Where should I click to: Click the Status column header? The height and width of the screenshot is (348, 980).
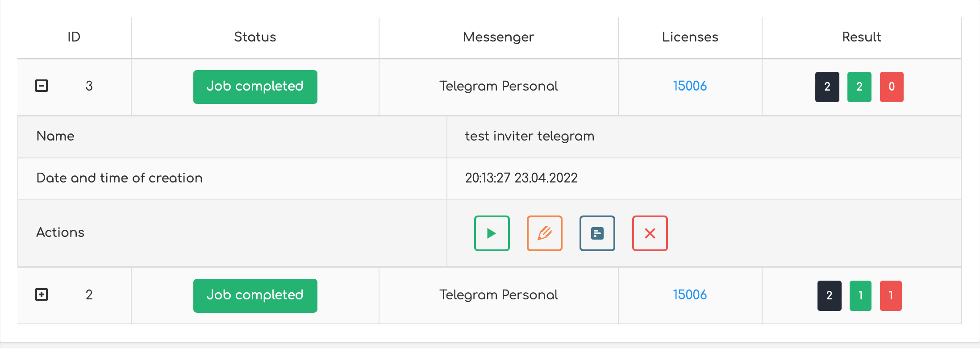255,37
